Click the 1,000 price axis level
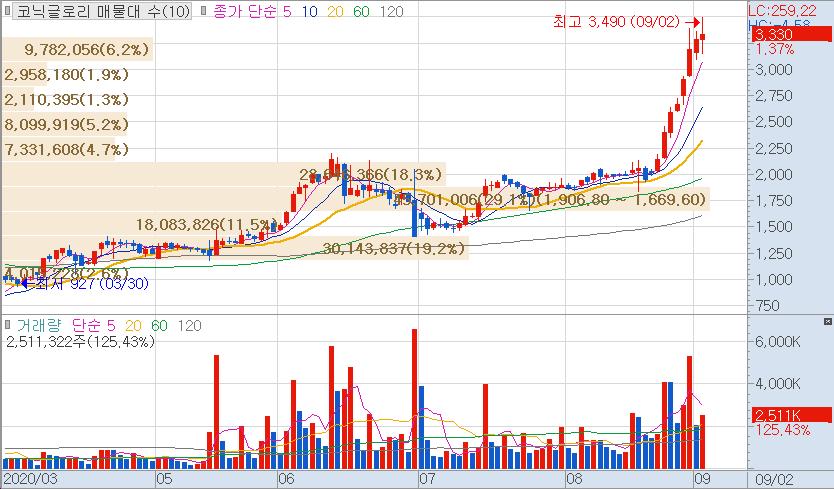The height and width of the screenshot is (489, 834). 774,279
